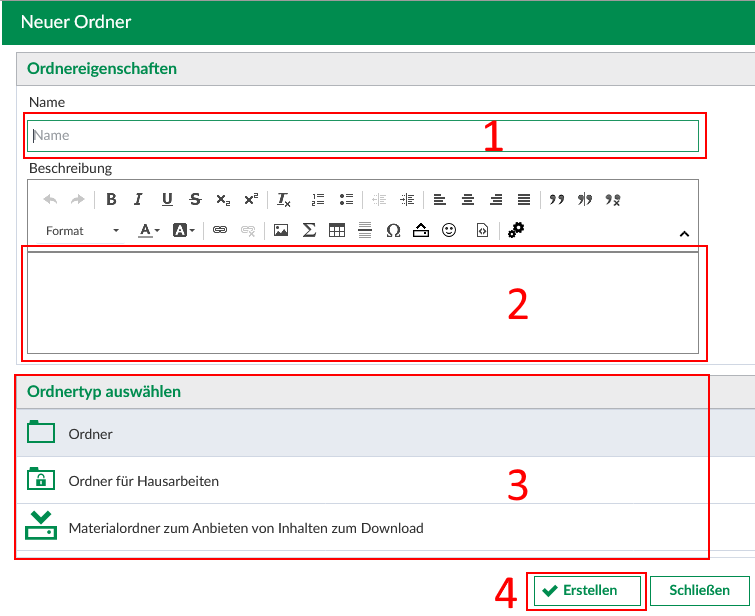Insert an image into the description

click(281, 230)
